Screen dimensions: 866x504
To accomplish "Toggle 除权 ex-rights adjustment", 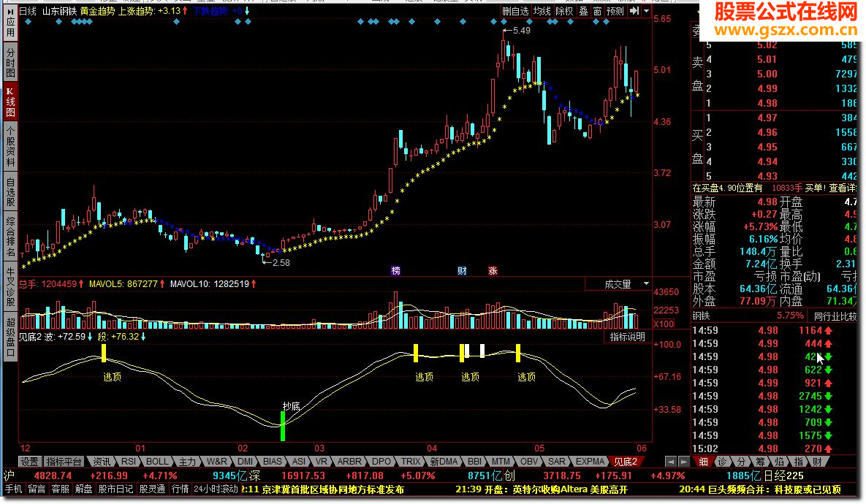I will coord(564,11).
